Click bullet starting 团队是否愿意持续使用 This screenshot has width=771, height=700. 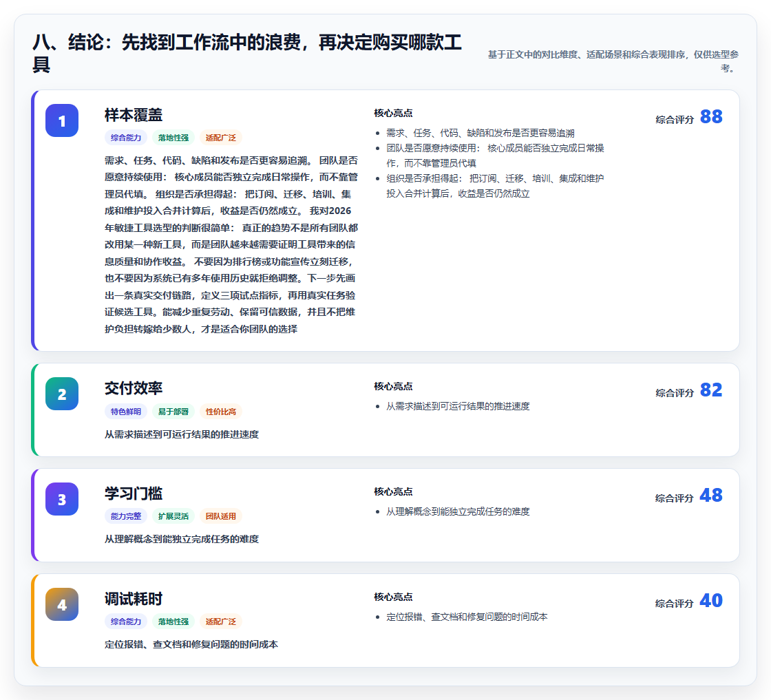pos(495,156)
